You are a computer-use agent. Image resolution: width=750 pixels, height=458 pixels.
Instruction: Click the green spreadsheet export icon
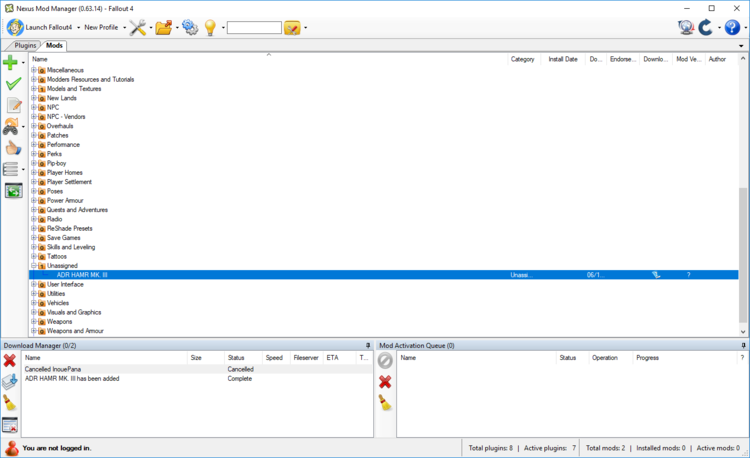[13, 191]
